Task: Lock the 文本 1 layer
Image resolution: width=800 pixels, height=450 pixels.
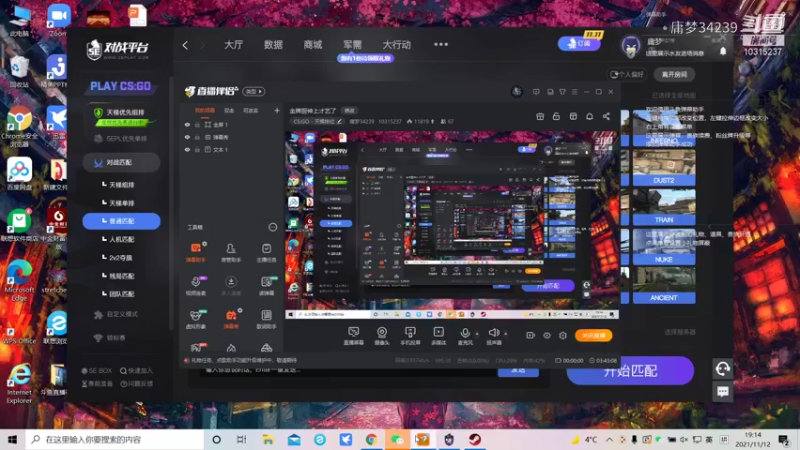Action: (x=197, y=150)
